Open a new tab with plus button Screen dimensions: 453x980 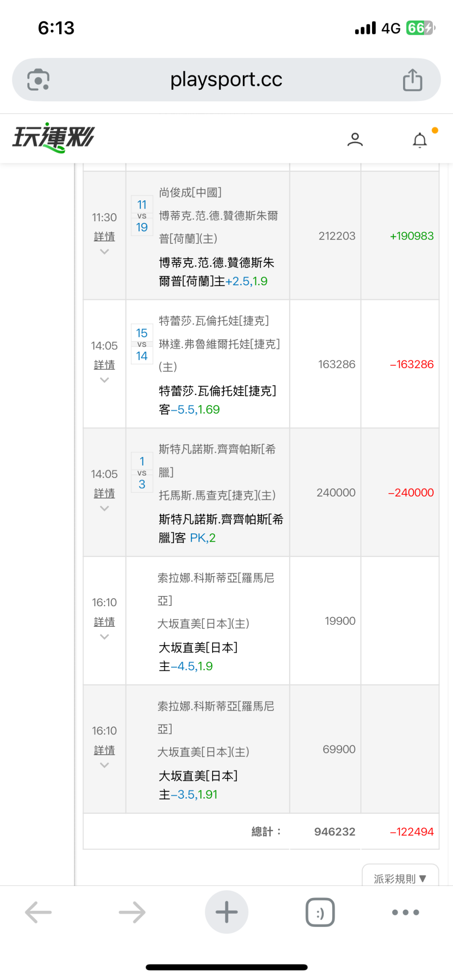[x=226, y=912]
